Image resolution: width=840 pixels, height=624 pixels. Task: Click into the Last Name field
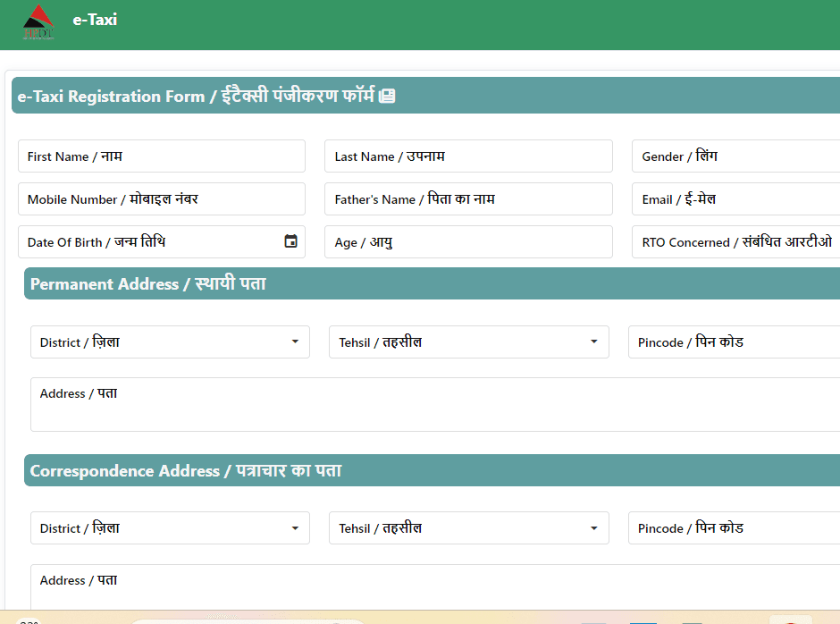coord(468,156)
